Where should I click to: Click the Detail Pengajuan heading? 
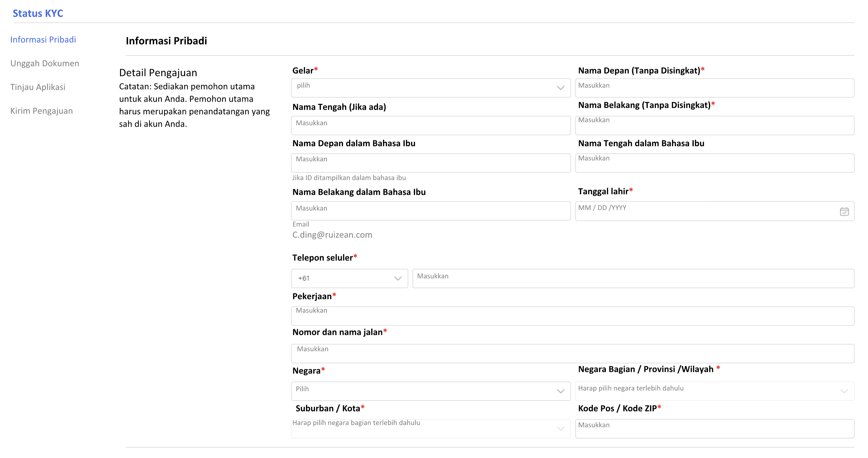pos(158,73)
